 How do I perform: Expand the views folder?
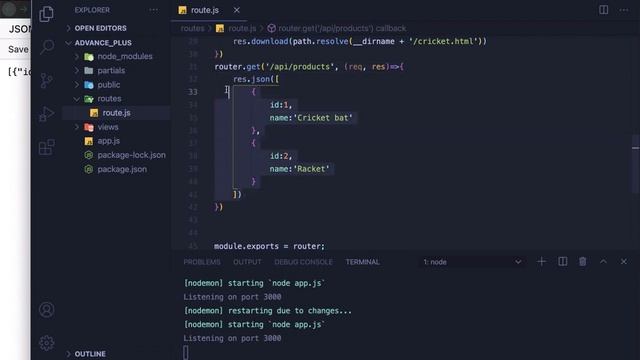[108, 127]
